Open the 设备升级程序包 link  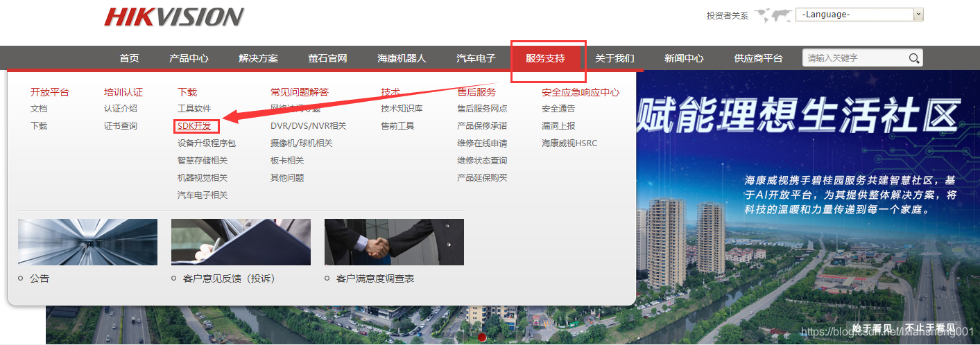(x=207, y=143)
